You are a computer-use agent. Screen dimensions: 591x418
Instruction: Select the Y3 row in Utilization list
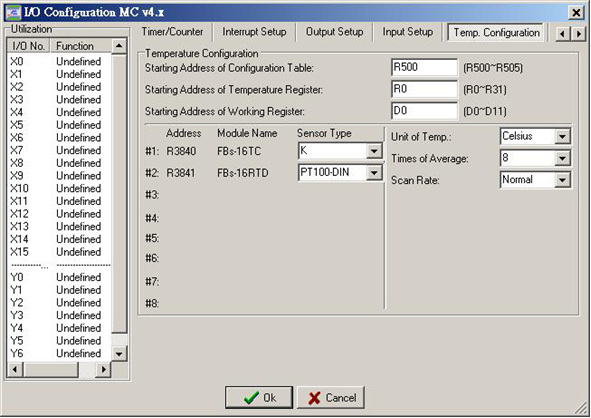pyautogui.click(x=59, y=315)
